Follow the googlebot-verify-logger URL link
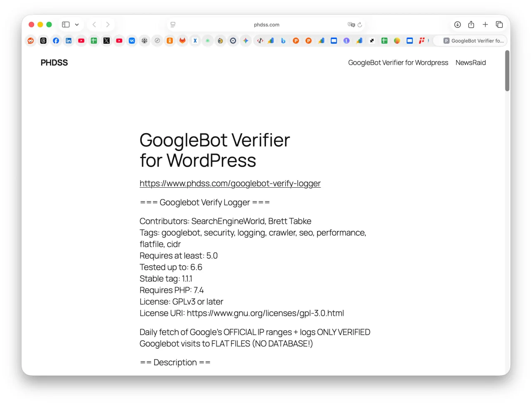 click(230, 183)
